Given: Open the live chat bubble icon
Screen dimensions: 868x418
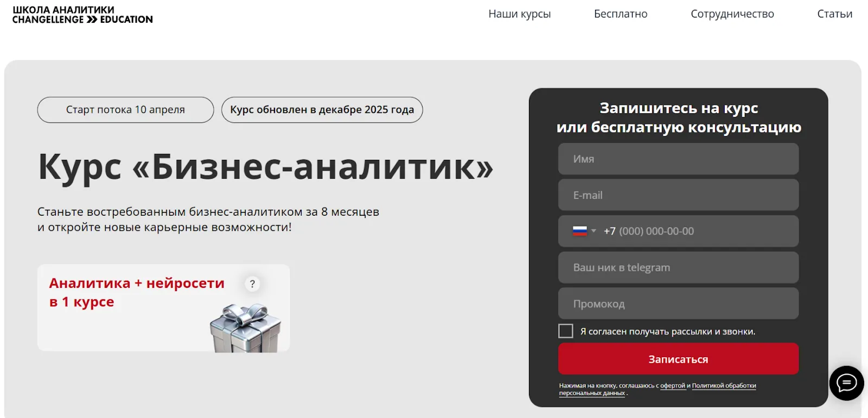Looking at the screenshot, I should pos(846,383).
